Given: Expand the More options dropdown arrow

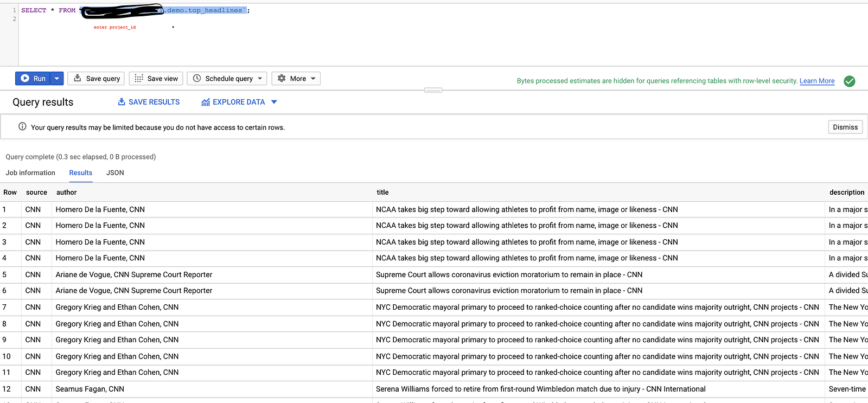Looking at the screenshot, I should [313, 79].
